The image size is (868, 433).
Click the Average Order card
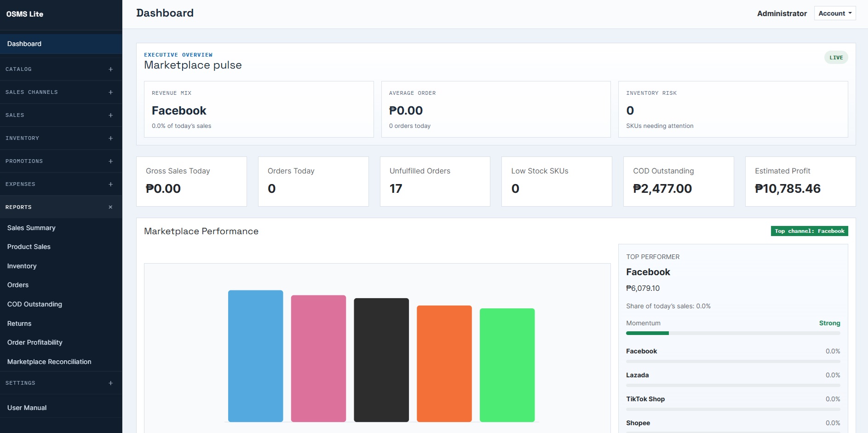coord(496,109)
